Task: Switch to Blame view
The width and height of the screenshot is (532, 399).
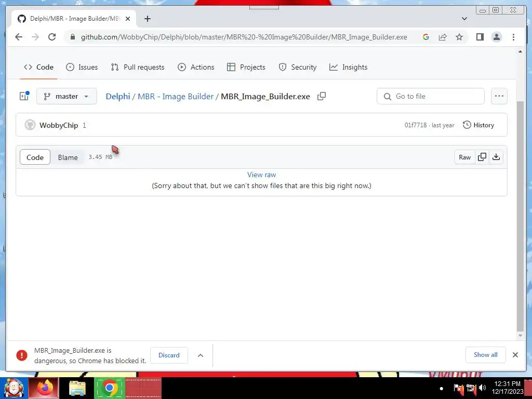Action: click(x=68, y=157)
